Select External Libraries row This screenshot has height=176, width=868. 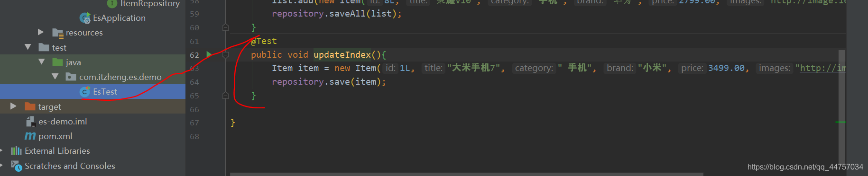click(x=92, y=151)
